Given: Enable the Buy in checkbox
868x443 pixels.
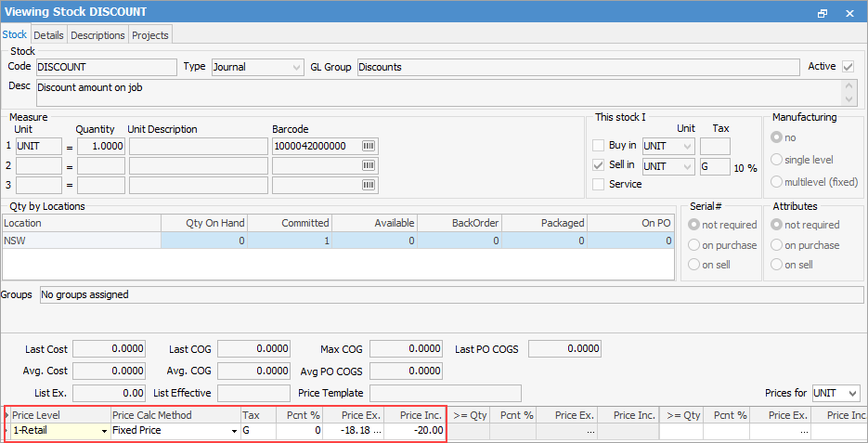Looking at the screenshot, I should point(599,146).
